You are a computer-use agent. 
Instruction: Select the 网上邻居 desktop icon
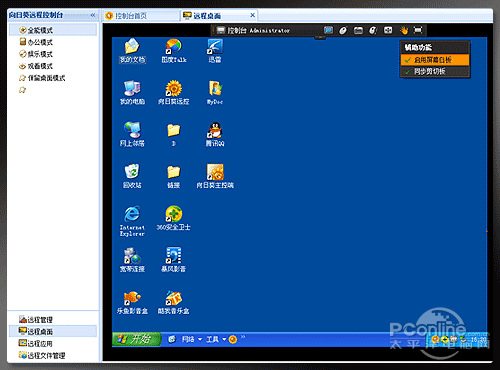(x=132, y=134)
